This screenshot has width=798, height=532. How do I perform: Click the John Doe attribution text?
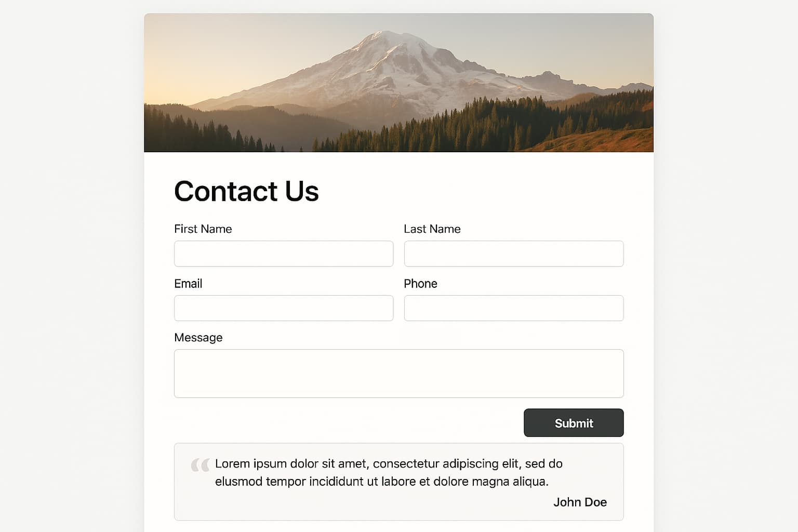click(x=580, y=502)
